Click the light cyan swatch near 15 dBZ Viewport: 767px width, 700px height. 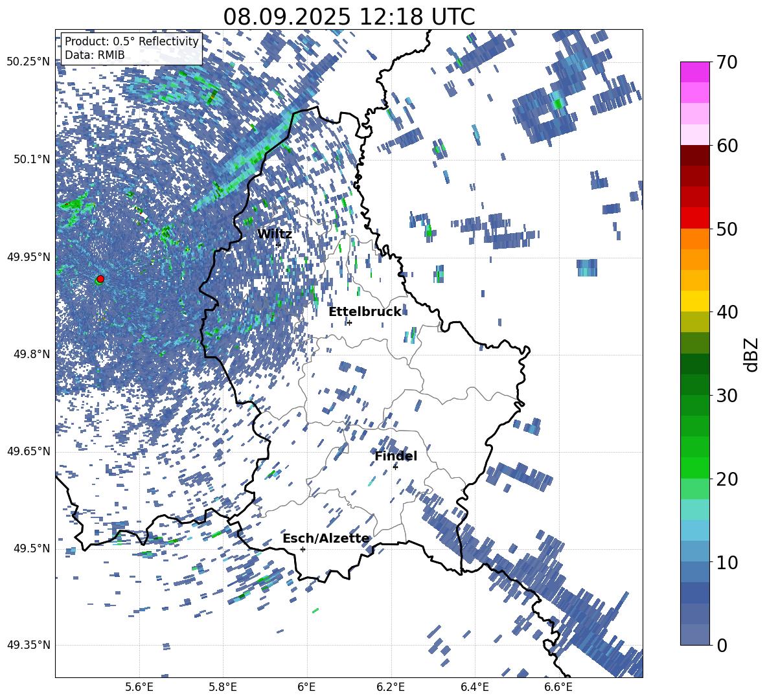[x=695, y=510]
